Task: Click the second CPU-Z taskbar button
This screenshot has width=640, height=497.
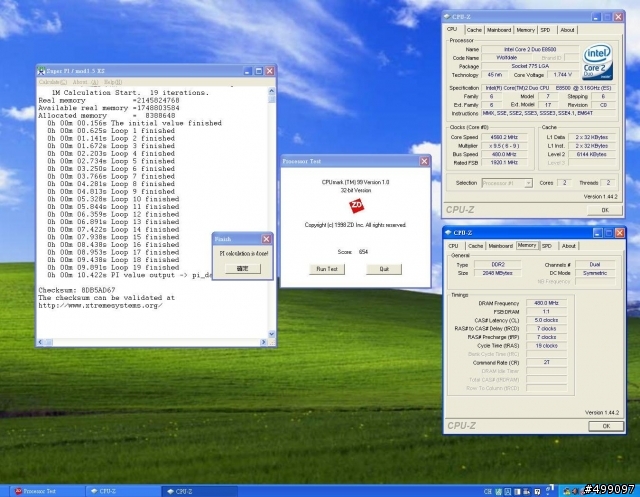Action: pyautogui.click(x=200, y=491)
